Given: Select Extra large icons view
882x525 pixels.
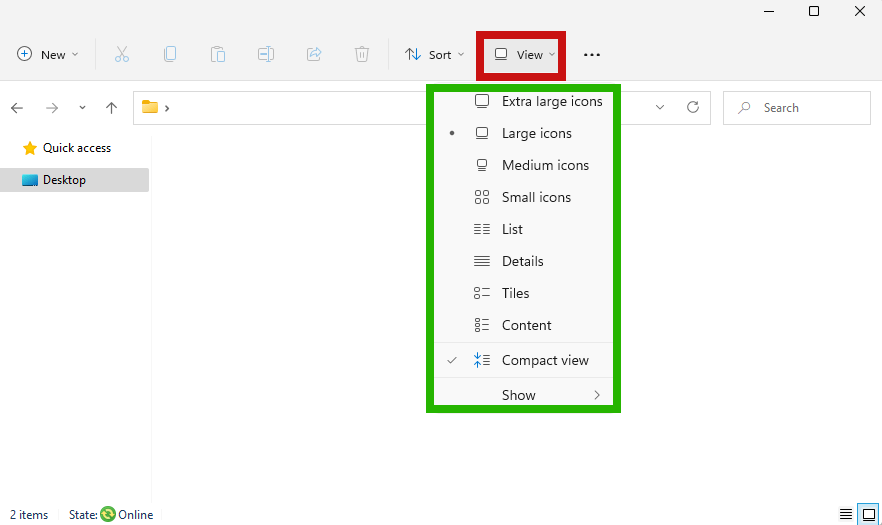Looking at the screenshot, I should (x=524, y=101).
